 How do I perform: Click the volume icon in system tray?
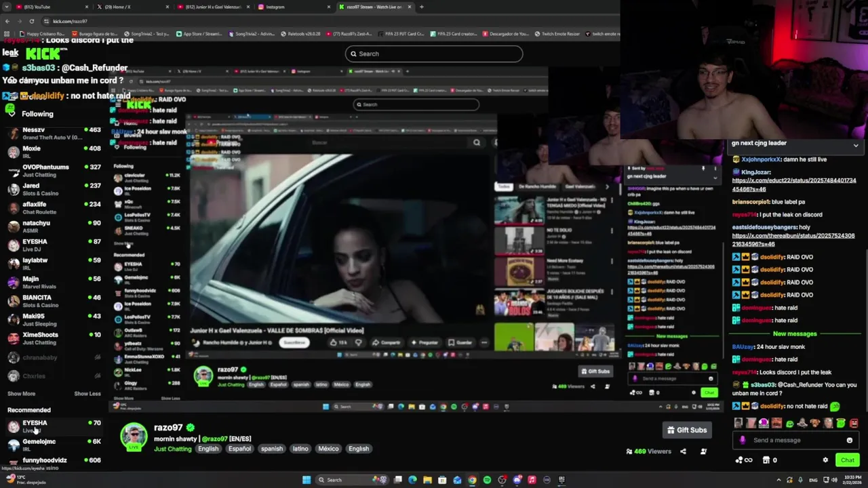pos(834,480)
